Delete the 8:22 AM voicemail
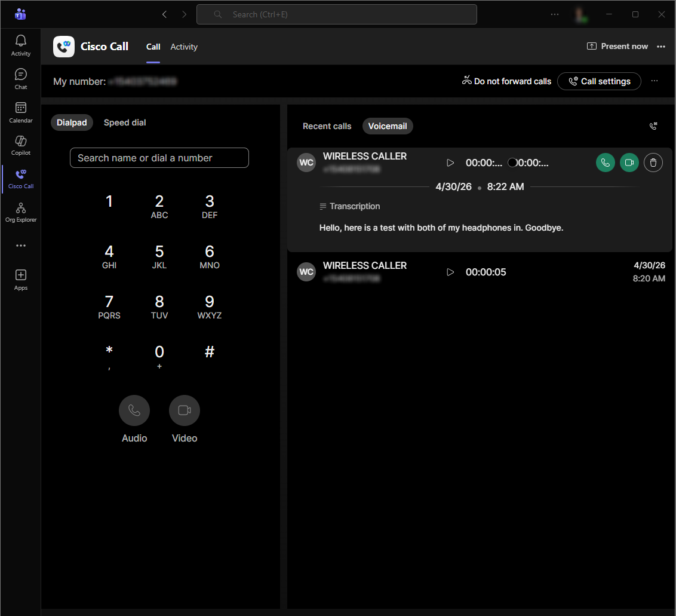The image size is (676, 616). [x=653, y=163]
